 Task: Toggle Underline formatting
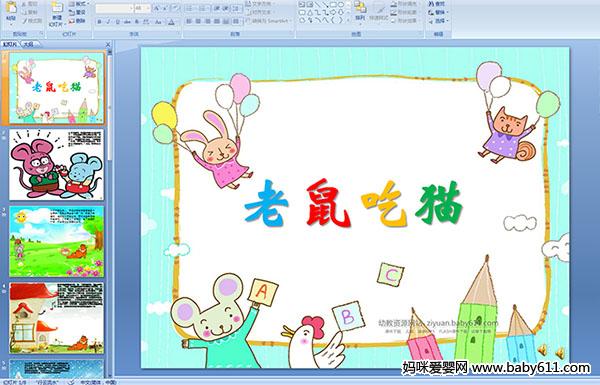point(117,22)
